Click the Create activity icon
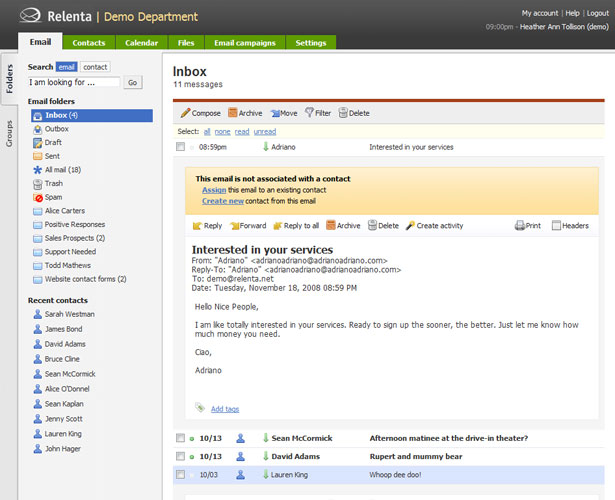 coord(410,225)
